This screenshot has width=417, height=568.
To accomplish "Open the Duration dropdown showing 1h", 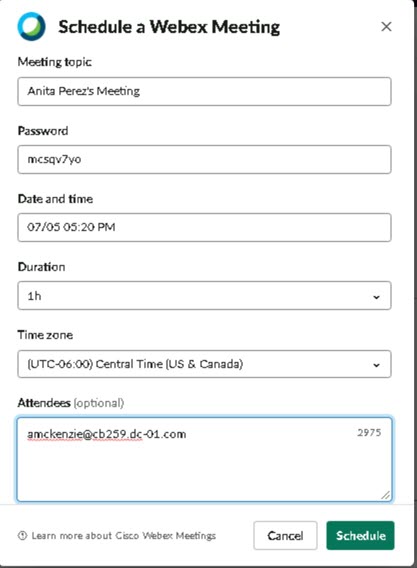I will (204, 296).
